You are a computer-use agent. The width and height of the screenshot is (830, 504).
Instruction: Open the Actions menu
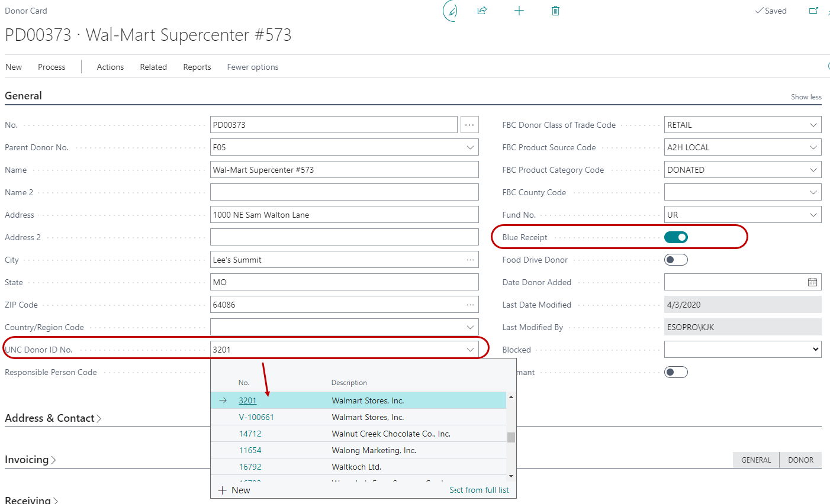tap(110, 67)
